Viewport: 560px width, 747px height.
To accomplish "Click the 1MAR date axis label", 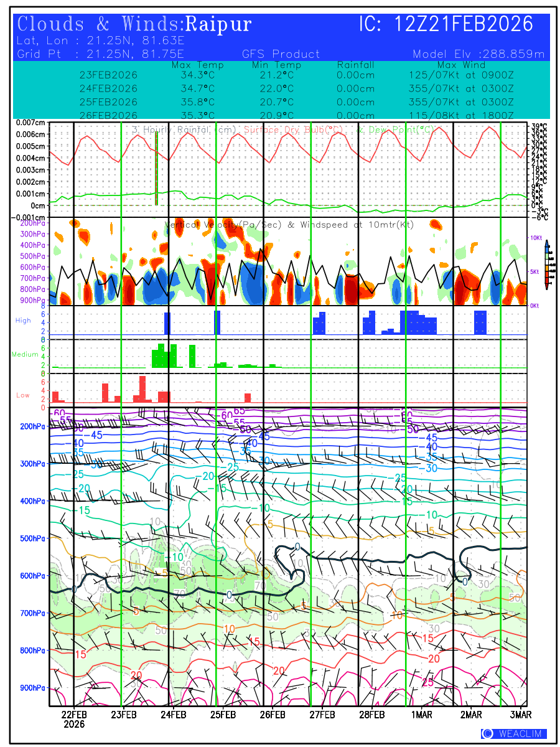I will 421,714.
